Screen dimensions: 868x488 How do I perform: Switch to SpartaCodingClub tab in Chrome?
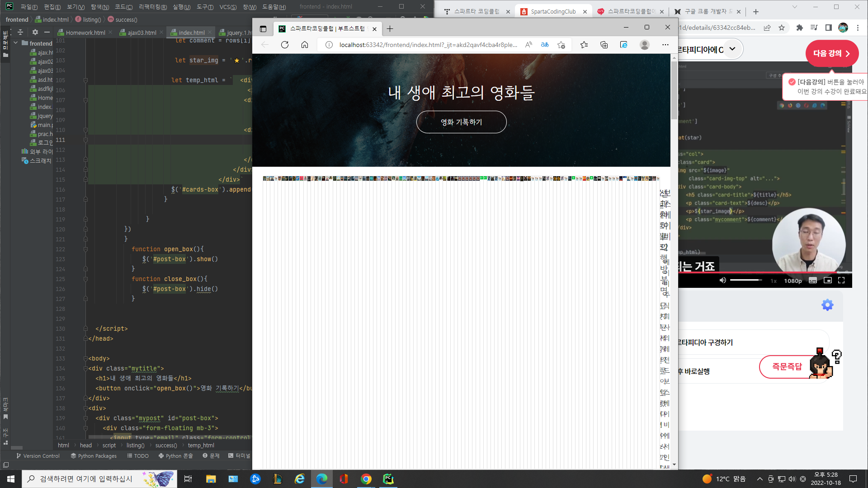[x=553, y=11]
